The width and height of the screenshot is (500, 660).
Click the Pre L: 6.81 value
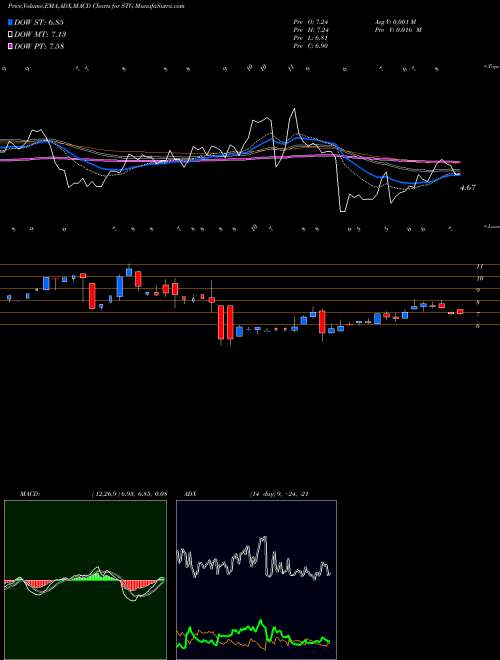coord(311,38)
